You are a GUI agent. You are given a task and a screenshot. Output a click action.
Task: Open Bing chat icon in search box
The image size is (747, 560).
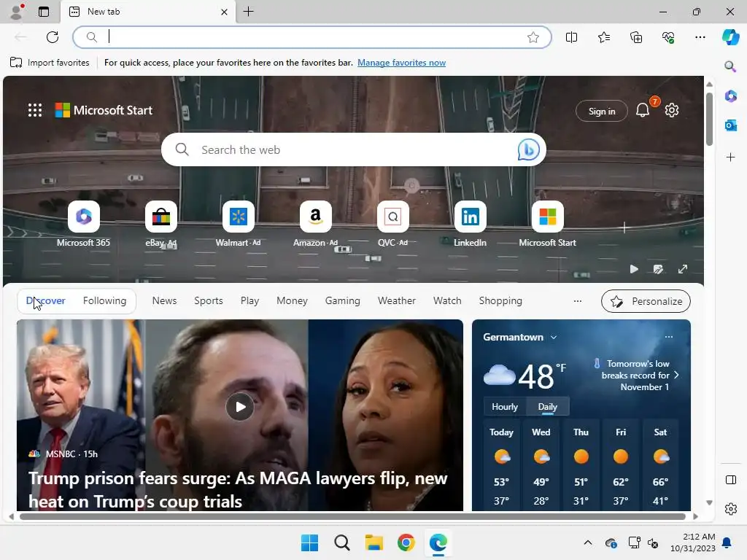coord(528,149)
